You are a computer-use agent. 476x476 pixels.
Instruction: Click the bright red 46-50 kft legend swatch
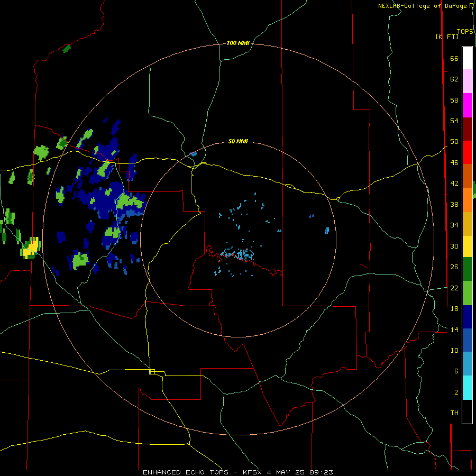coord(467,152)
